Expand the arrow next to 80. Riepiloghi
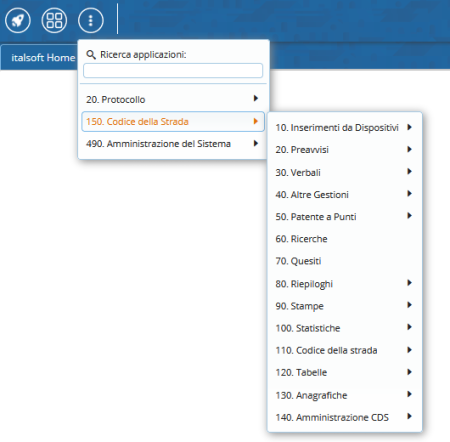 pyautogui.click(x=409, y=283)
